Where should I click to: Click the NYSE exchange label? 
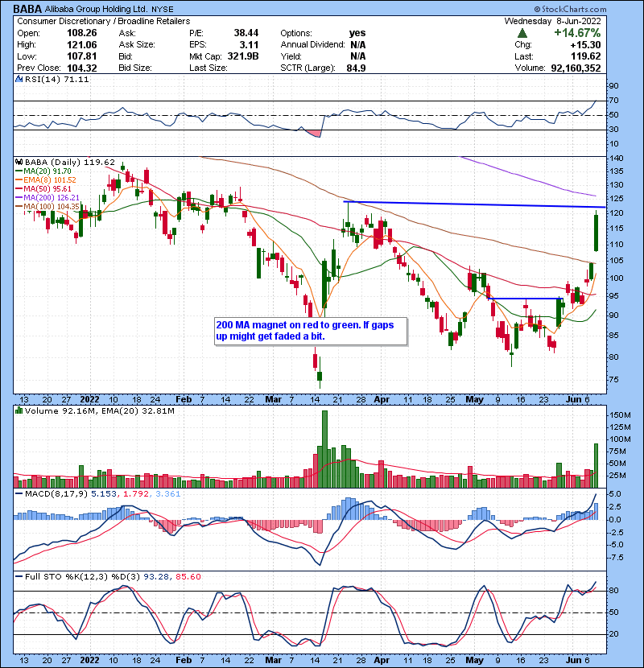click(x=163, y=10)
